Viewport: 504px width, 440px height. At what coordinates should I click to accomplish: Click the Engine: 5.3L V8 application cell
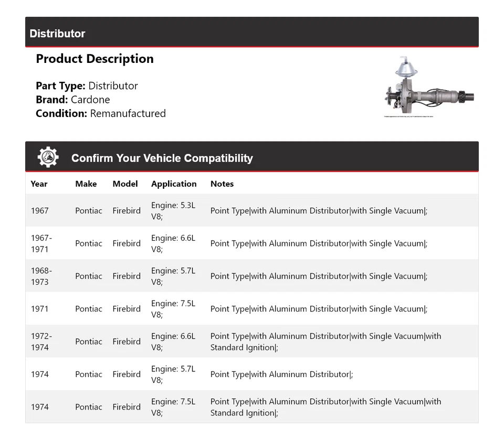coord(173,211)
